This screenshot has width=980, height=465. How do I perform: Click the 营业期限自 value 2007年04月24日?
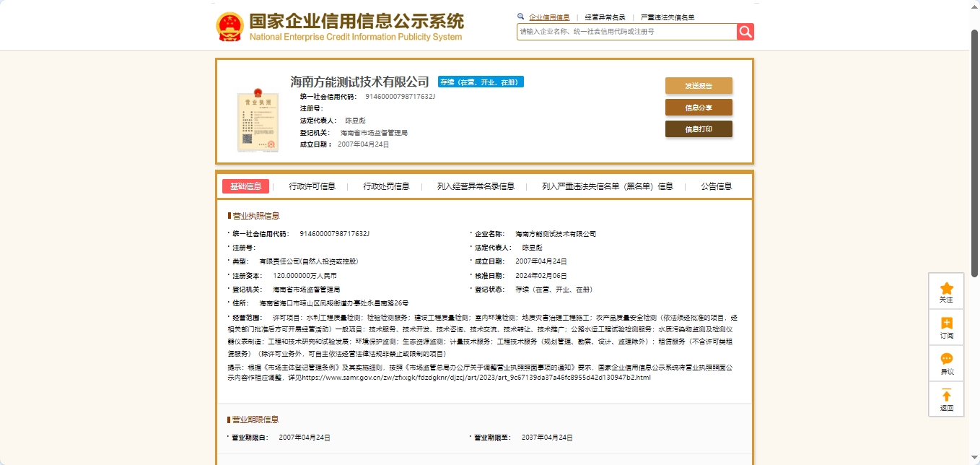coord(305,438)
